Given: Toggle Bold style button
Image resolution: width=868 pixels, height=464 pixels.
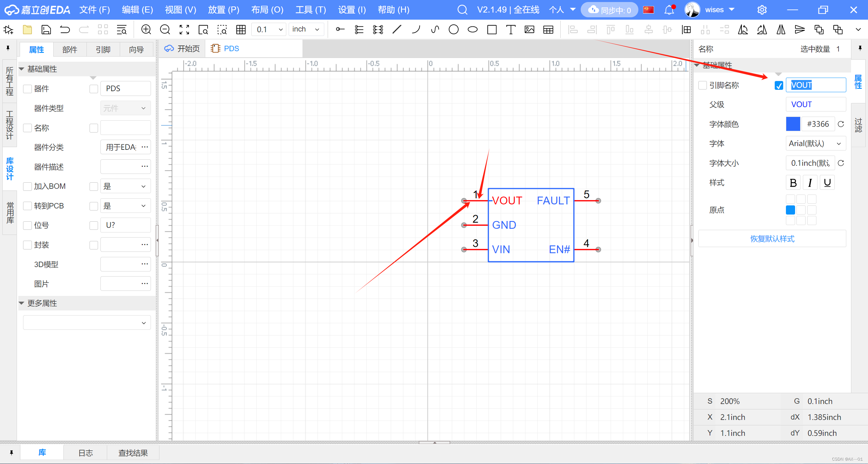Looking at the screenshot, I should tap(793, 183).
